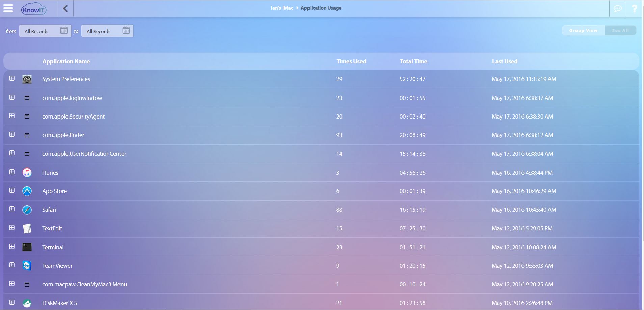Image resolution: width=644 pixels, height=310 pixels.
Task: Open the chat messages icon
Action: 618,8
